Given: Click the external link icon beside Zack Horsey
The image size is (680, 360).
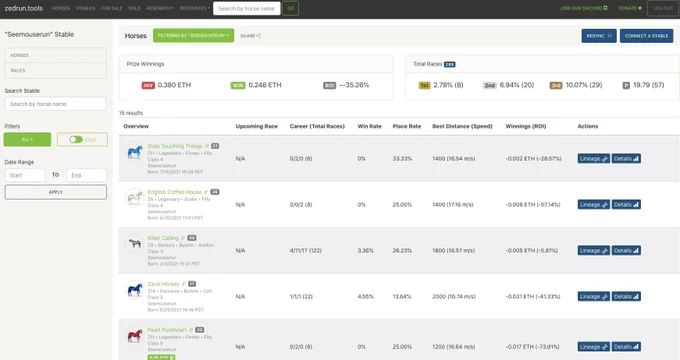Looking at the screenshot, I should (x=183, y=284).
